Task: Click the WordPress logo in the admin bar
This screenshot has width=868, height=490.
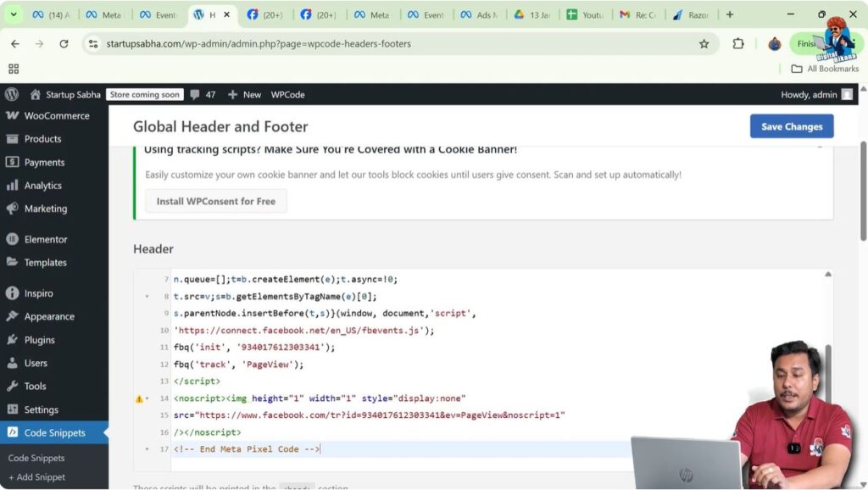Action: 12,95
